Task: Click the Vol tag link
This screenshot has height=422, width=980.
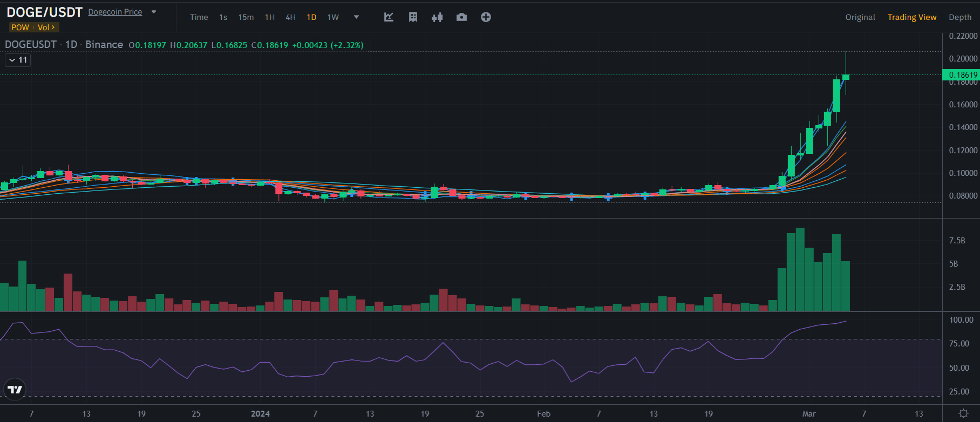Action: pyautogui.click(x=46, y=28)
